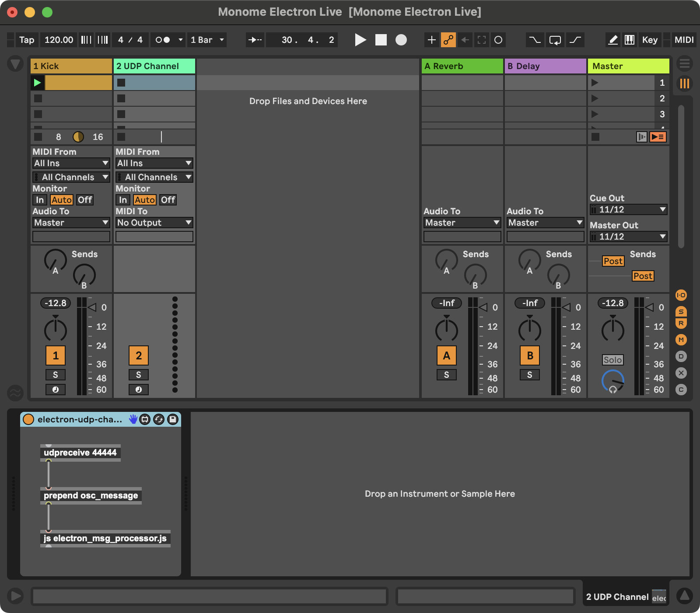Toggle UDP Channel track activator 2

tap(139, 355)
